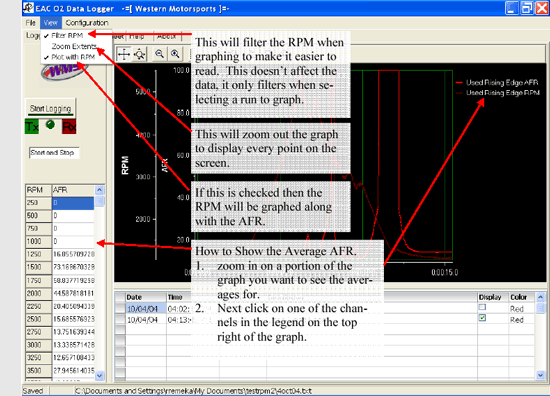Click the app icon in title bar
The width and height of the screenshot is (550, 396).
(28, 8)
